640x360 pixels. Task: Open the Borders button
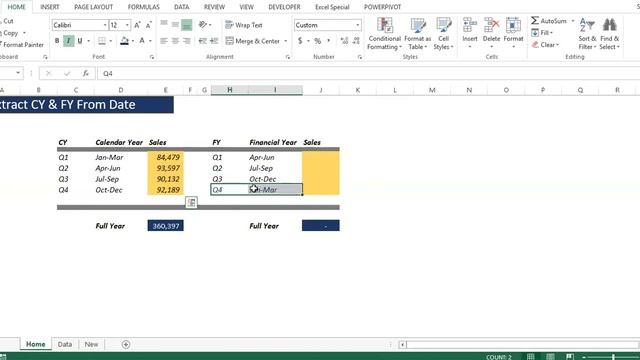click(102, 41)
